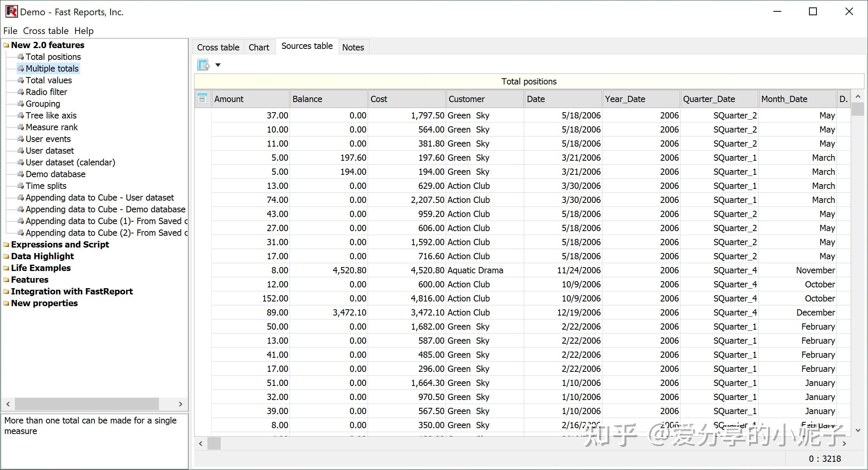Select the Cross table tab
868x470 pixels.
[219, 47]
